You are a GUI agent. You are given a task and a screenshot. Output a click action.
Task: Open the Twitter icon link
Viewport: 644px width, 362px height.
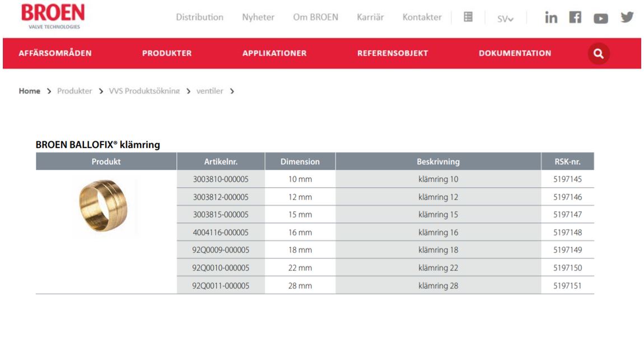tap(627, 18)
